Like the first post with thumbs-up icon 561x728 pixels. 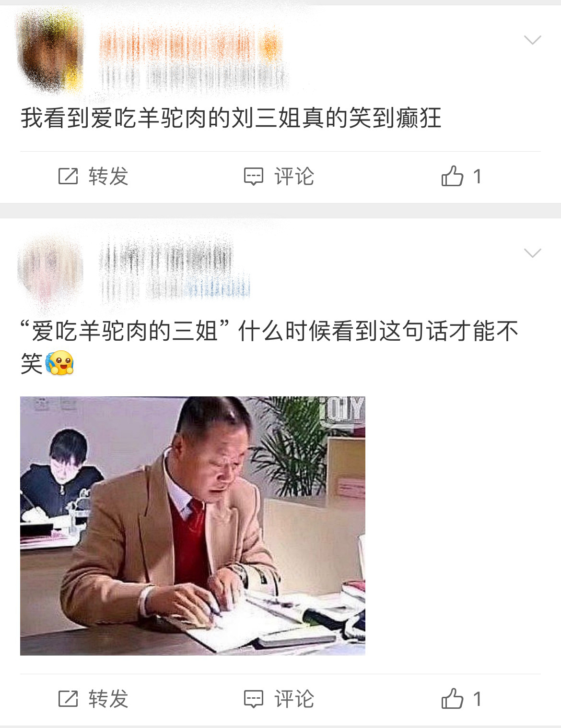pos(452,176)
